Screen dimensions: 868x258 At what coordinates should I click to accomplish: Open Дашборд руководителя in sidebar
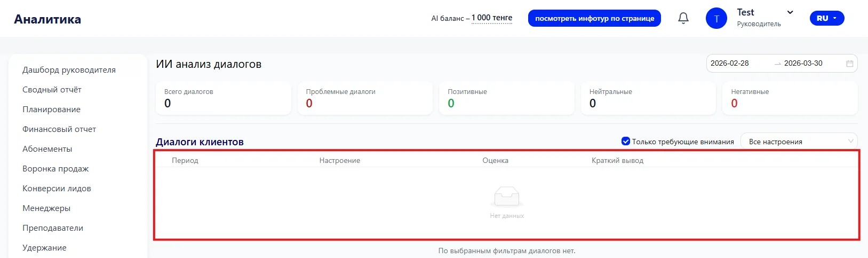click(x=69, y=70)
